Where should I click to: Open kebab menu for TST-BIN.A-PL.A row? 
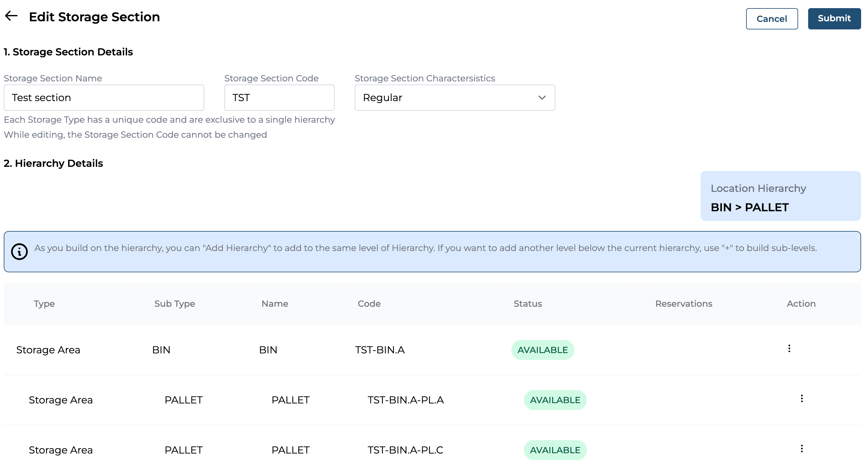click(801, 399)
